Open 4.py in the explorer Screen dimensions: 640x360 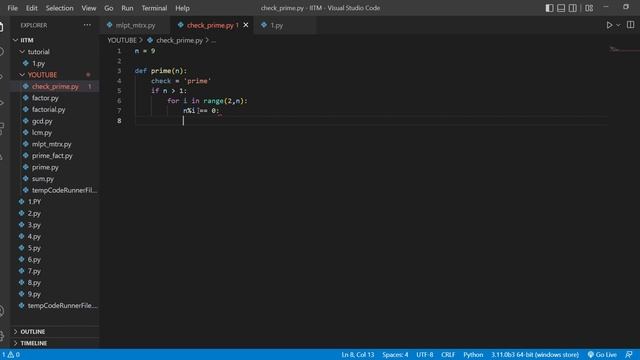coord(34,236)
